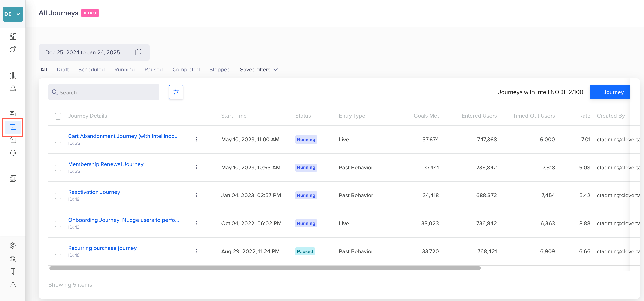
Task: Click the horizontal table scrollbar
Action: [x=265, y=268]
